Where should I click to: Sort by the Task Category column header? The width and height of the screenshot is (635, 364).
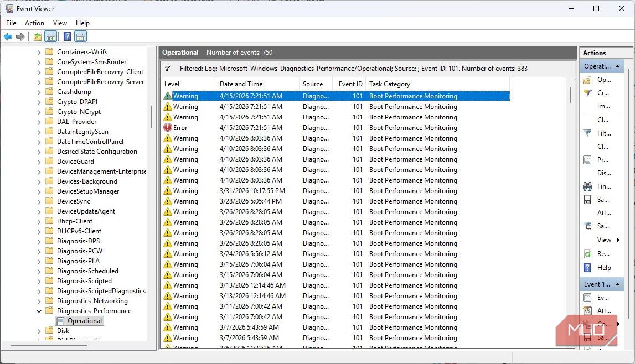(437, 84)
